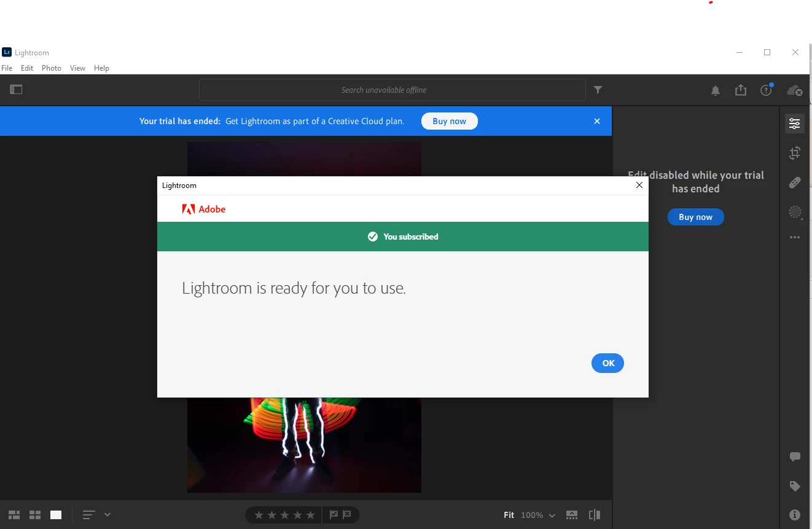812x529 pixels.
Task: Select 100% zoom level
Action: tap(532, 515)
